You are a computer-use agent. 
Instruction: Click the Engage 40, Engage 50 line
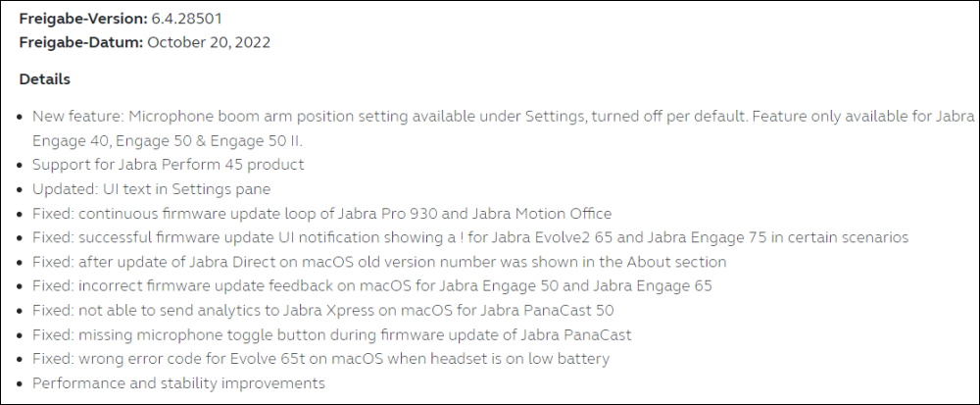(x=168, y=140)
